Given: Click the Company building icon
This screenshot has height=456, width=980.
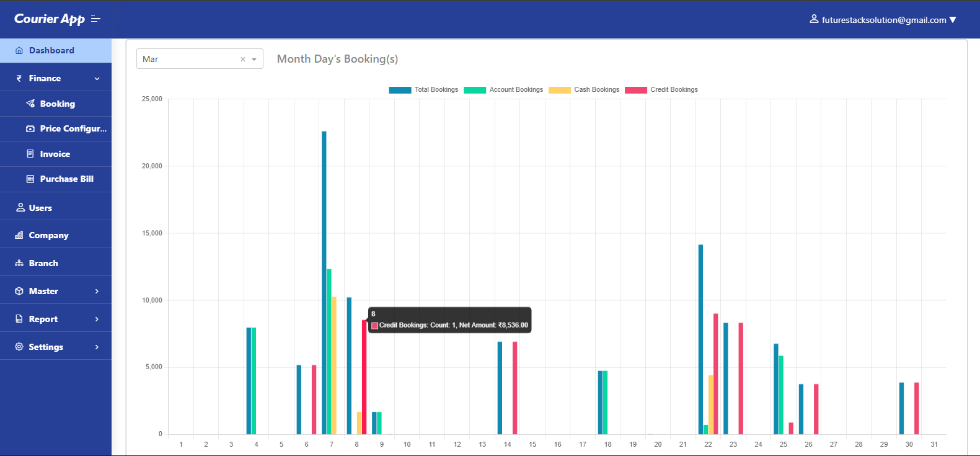Looking at the screenshot, I should click(19, 235).
